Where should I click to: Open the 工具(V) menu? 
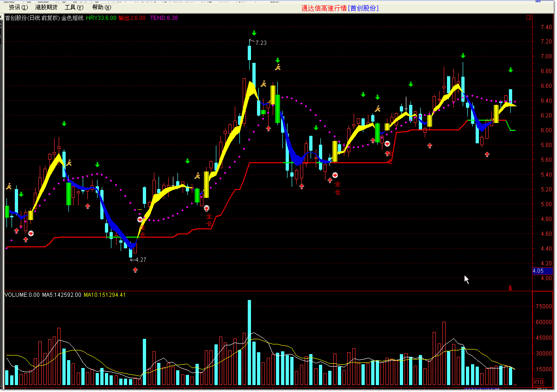pos(74,7)
